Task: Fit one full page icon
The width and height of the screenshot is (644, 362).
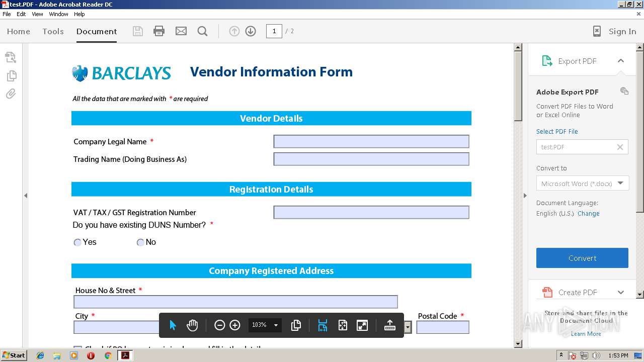Action: pos(343,325)
